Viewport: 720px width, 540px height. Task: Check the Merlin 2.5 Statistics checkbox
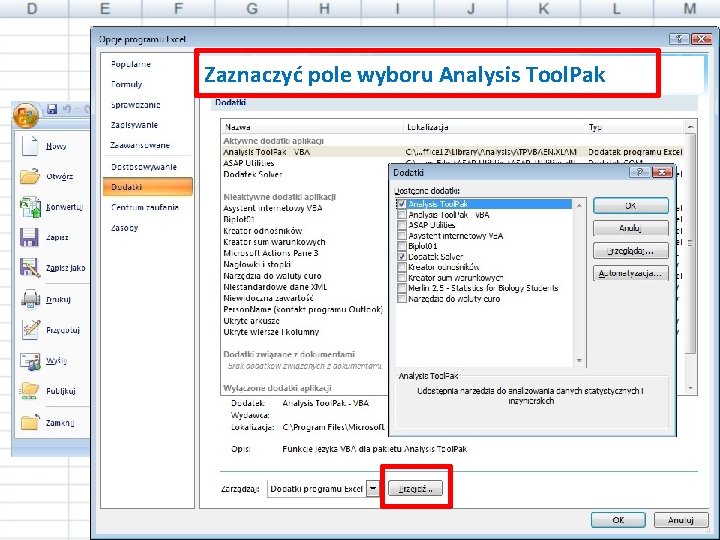(402, 288)
